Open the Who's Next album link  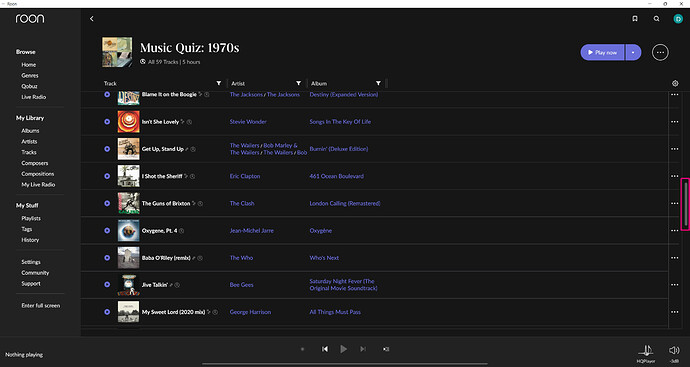[x=324, y=257]
